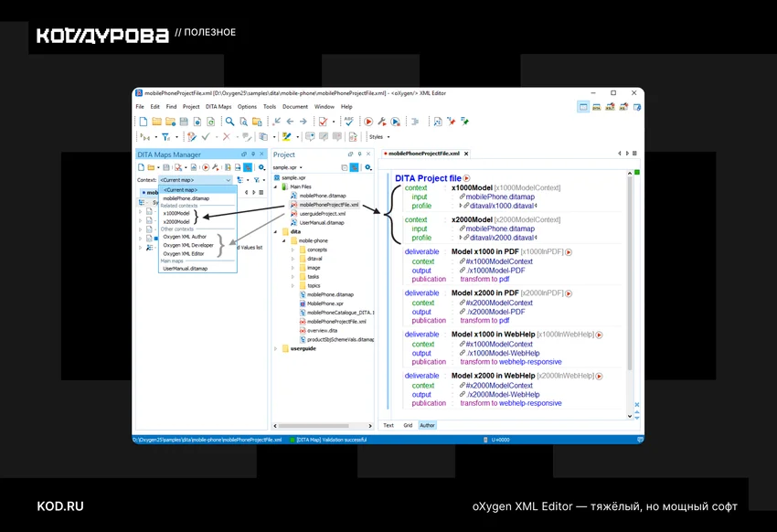Click the Validate red checkmark icon
The width and height of the screenshot is (777, 532).
pyautogui.click(x=323, y=122)
